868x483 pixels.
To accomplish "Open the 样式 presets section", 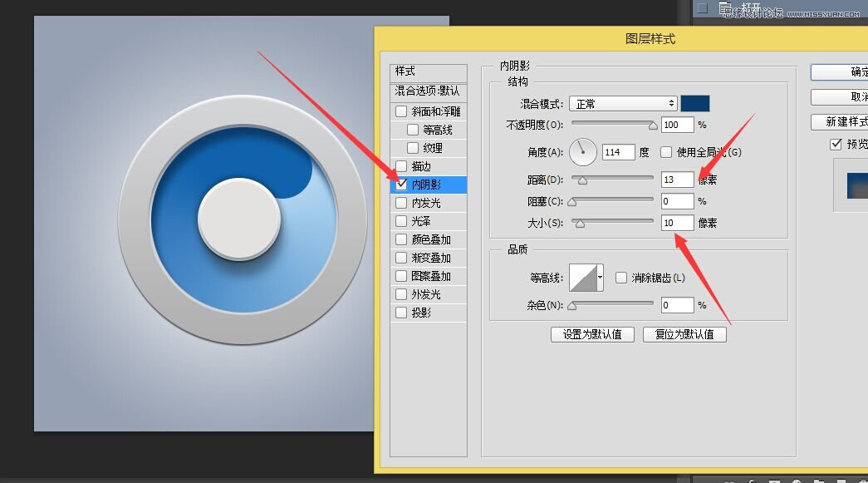I will (x=429, y=71).
